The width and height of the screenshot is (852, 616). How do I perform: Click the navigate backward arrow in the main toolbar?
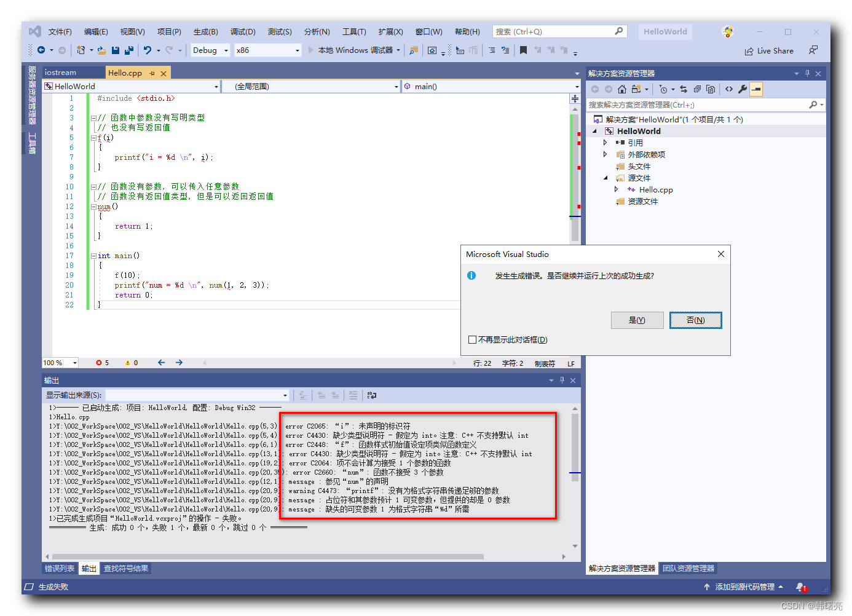(41, 50)
